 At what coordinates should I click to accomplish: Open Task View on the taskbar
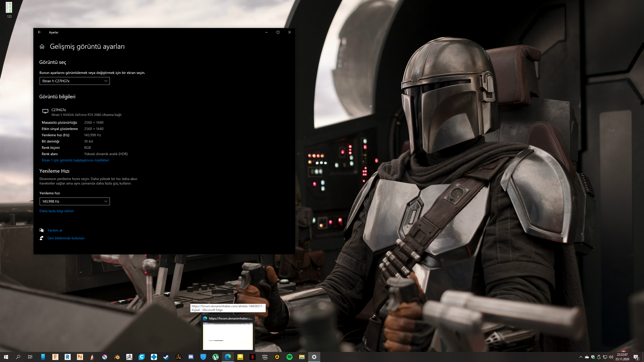point(30,357)
